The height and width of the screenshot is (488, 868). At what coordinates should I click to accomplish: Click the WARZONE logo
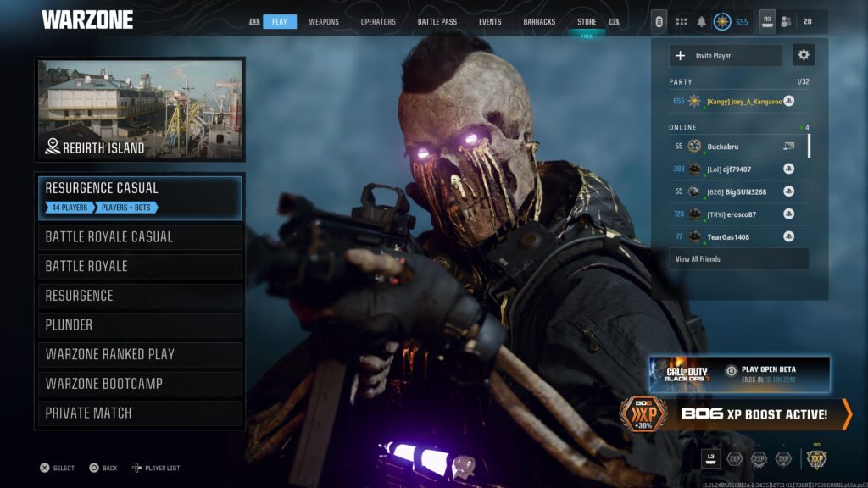tap(87, 20)
